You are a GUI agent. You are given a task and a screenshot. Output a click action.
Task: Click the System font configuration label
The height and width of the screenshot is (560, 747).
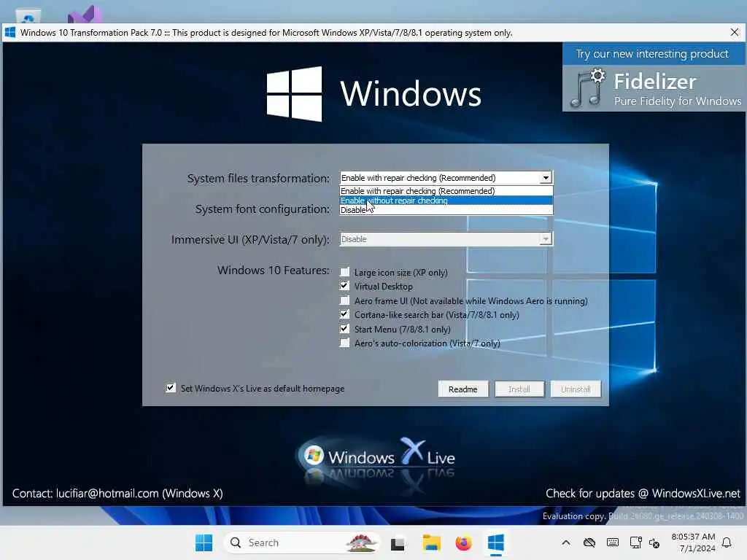(263, 209)
